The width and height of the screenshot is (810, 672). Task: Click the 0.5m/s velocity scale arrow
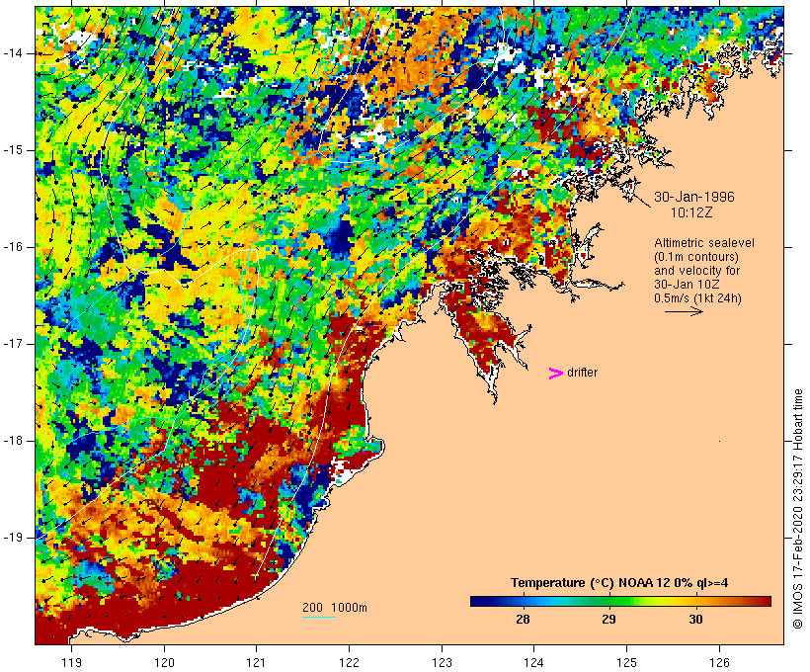tap(684, 311)
